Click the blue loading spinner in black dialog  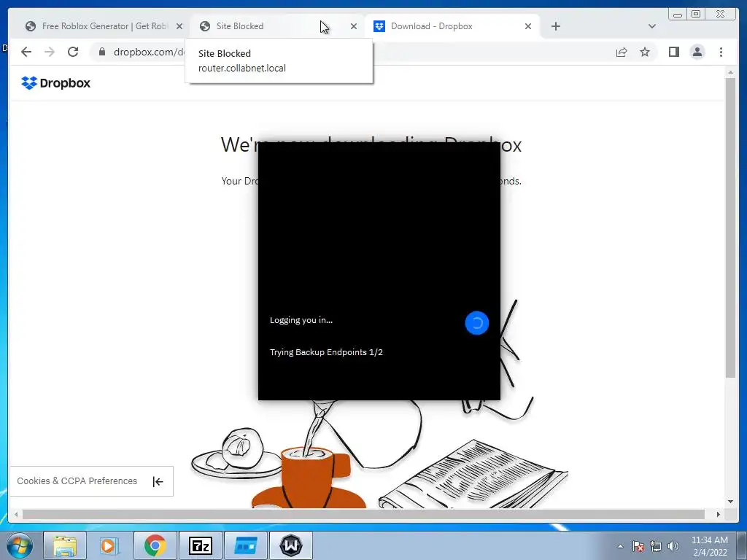477,323
